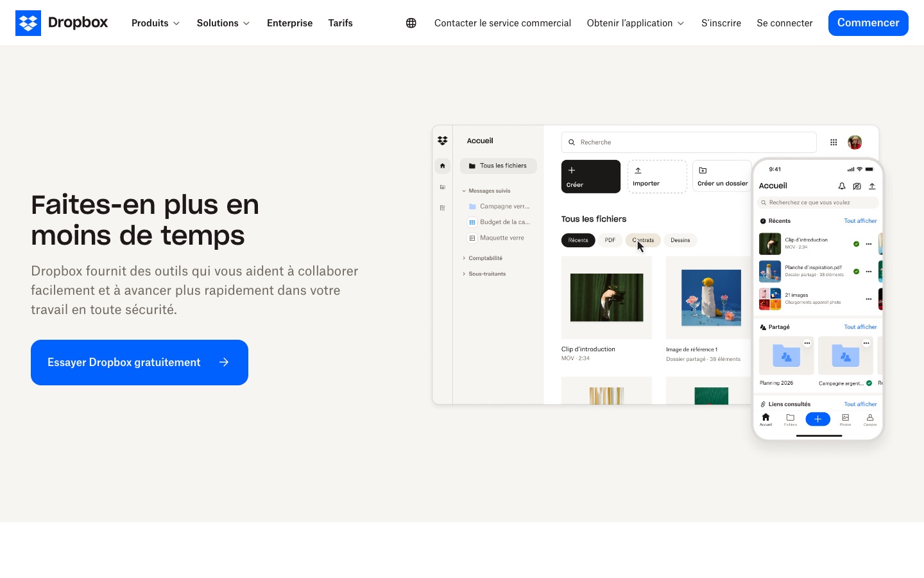
Task: Click Contacter le service commercial
Action: click(502, 23)
